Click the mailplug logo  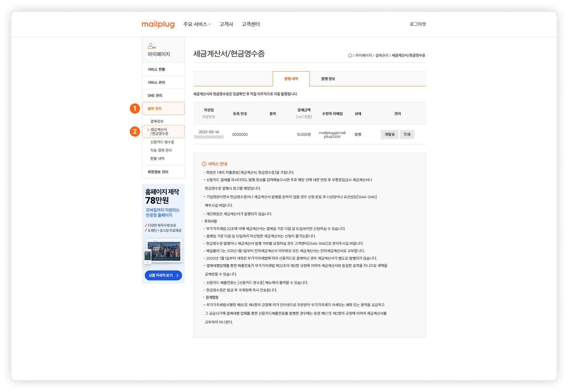[x=158, y=24]
